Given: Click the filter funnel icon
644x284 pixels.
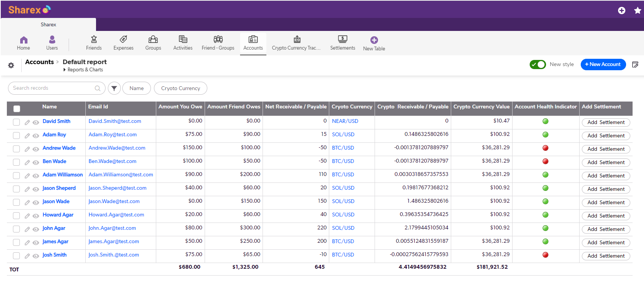Looking at the screenshot, I should (x=114, y=88).
